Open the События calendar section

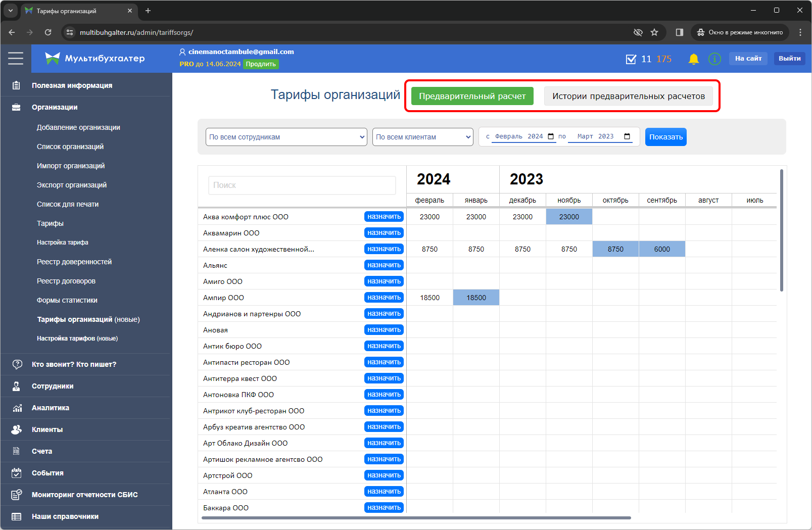47,473
